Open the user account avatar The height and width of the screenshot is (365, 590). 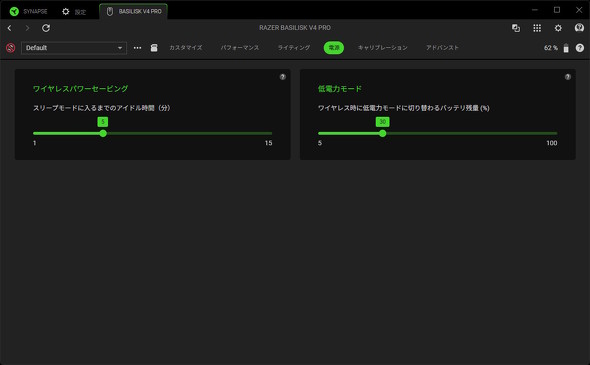tap(579, 28)
